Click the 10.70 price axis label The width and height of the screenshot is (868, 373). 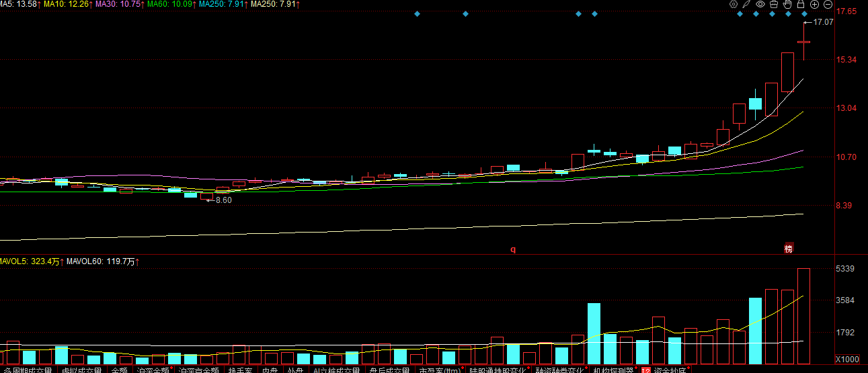pyautogui.click(x=846, y=157)
